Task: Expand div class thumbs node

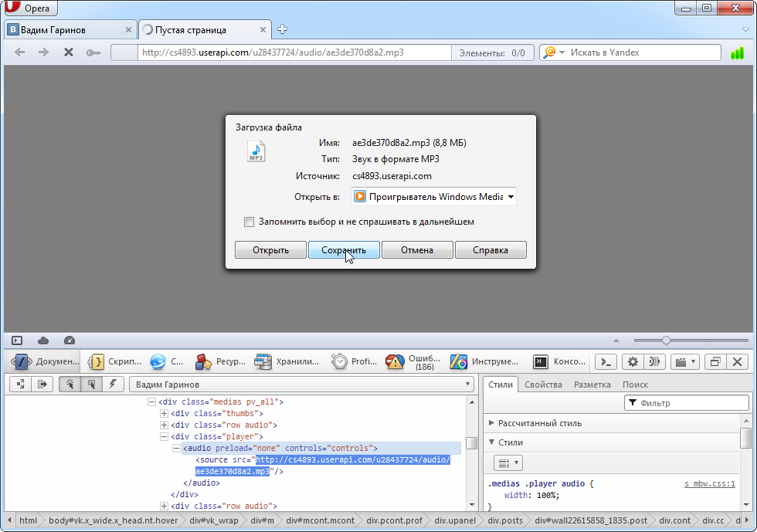Action: pyautogui.click(x=164, y=413)
